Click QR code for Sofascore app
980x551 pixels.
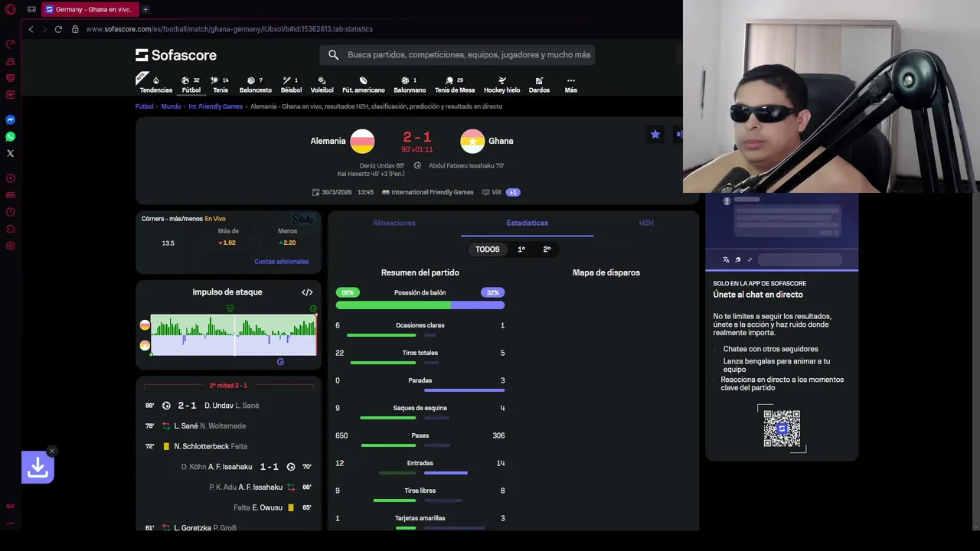tap(782, 429)
